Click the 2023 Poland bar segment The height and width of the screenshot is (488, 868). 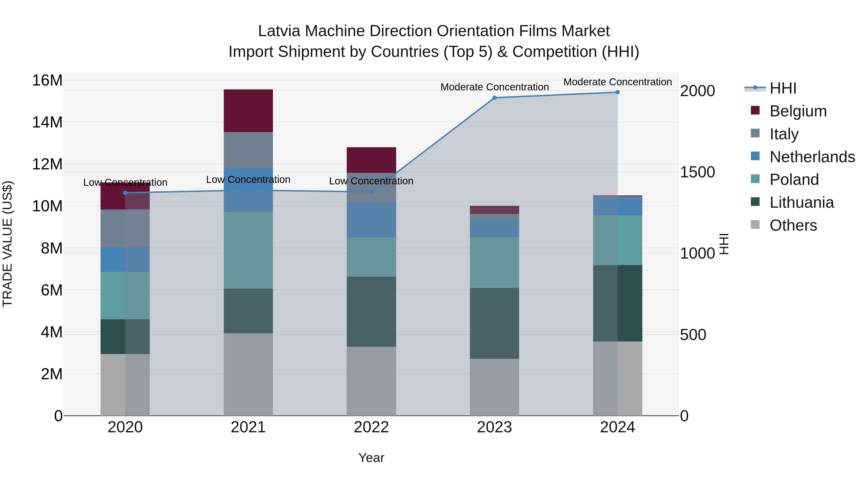tap(494, 263)
